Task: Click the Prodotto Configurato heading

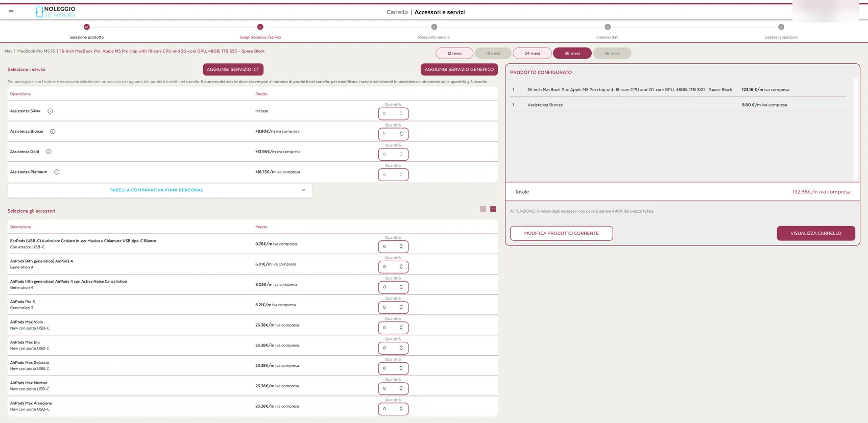Action: [541, 72]
